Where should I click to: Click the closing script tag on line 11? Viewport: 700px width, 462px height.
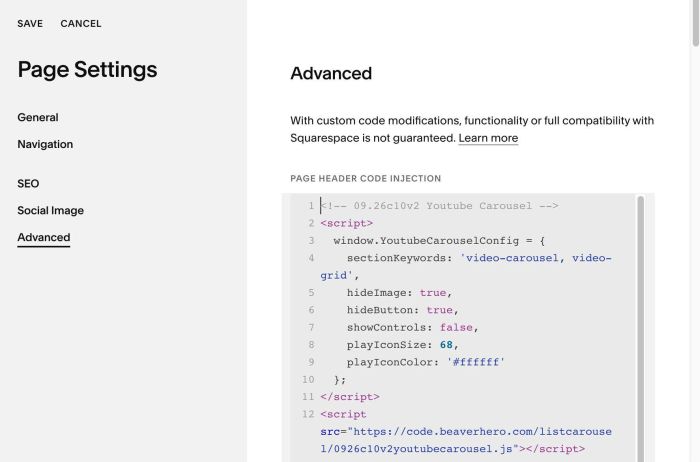pyautogui.click(x=350, y=397)
